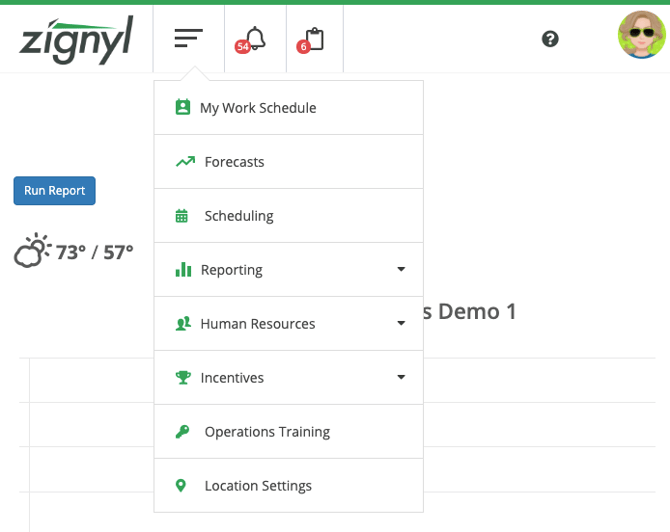Click the Zignyl logo
This screenshot has height=532, width=670.
(76, 39)
